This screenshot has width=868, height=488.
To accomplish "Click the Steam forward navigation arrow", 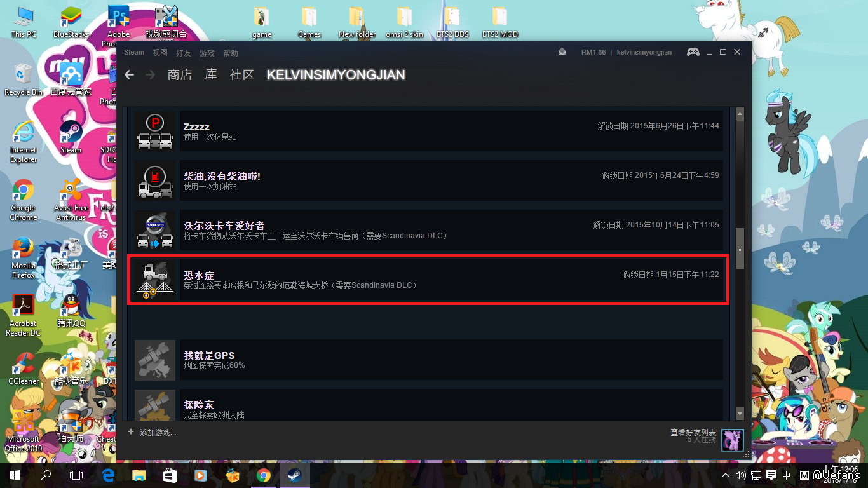I will [151, 75].
